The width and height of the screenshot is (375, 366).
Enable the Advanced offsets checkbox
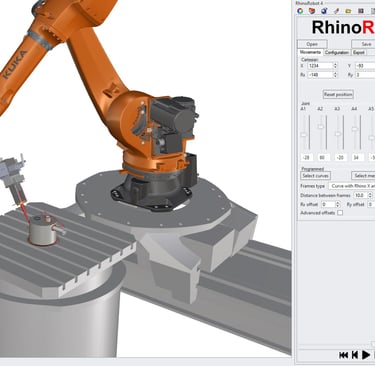(x=340, y=213)
